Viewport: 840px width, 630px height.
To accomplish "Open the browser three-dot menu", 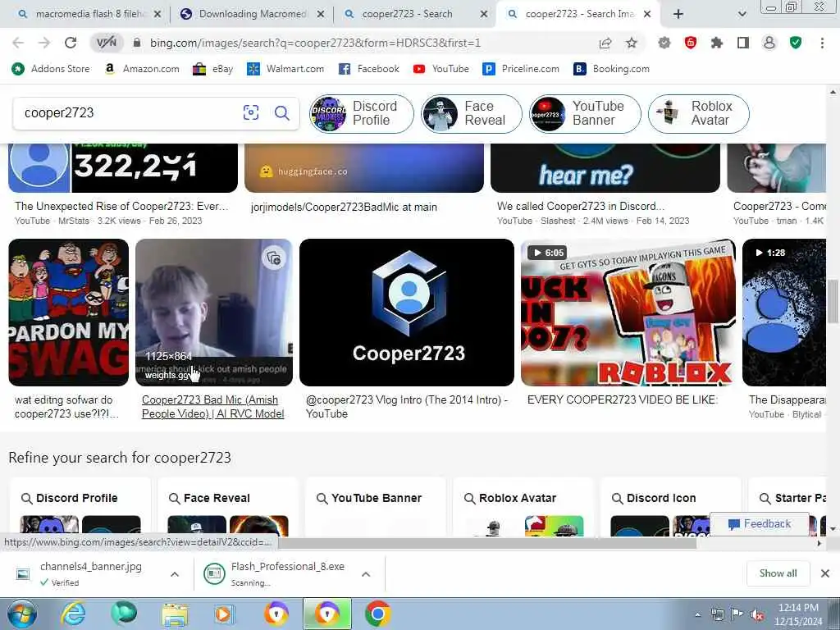I will (822, 43).
